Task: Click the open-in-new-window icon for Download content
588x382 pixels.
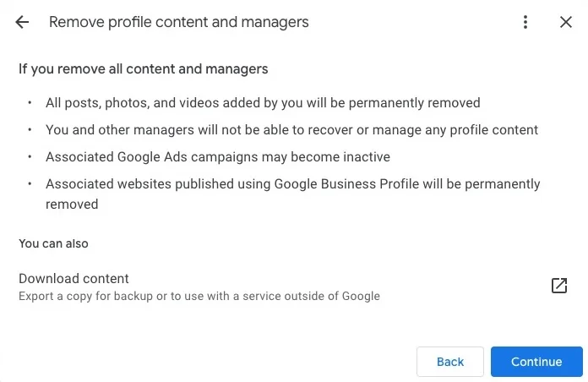Action: click(x=558, y=286)
